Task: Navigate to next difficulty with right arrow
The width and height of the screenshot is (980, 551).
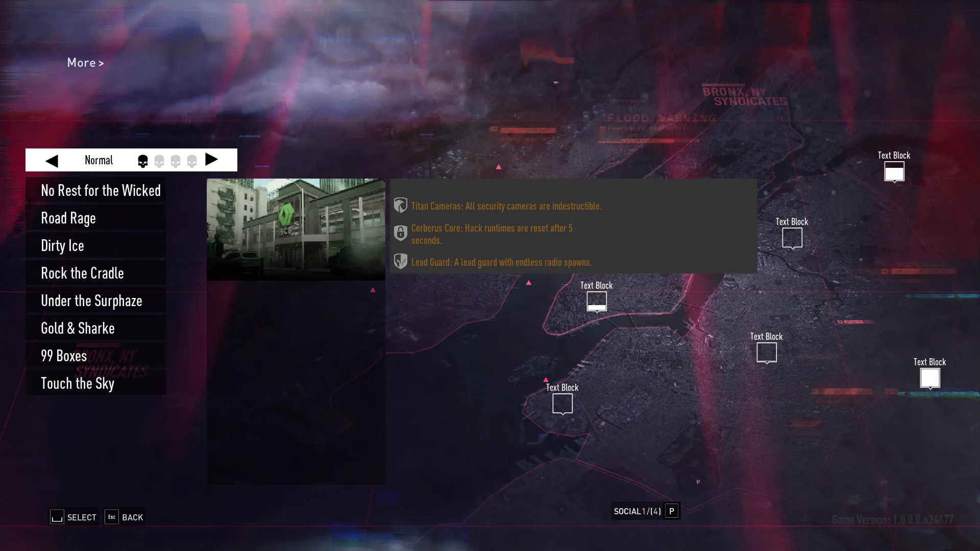Action: point(213,160)
